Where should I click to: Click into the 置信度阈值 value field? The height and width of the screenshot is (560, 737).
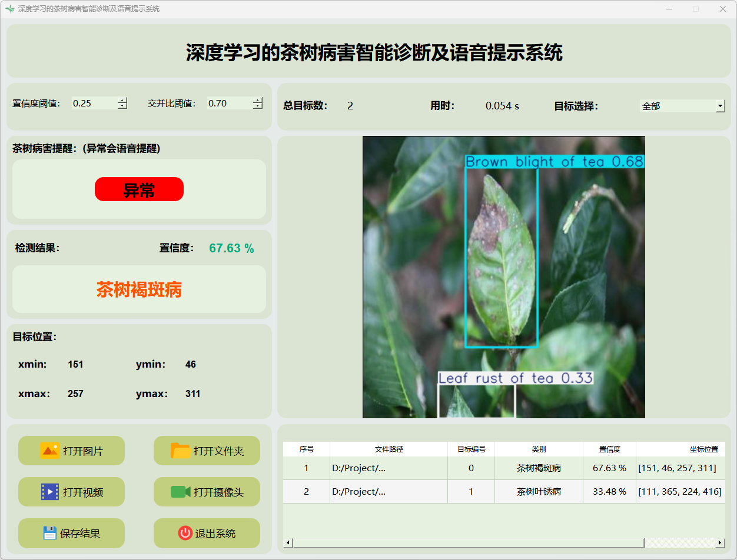click(x=93, y=104)
